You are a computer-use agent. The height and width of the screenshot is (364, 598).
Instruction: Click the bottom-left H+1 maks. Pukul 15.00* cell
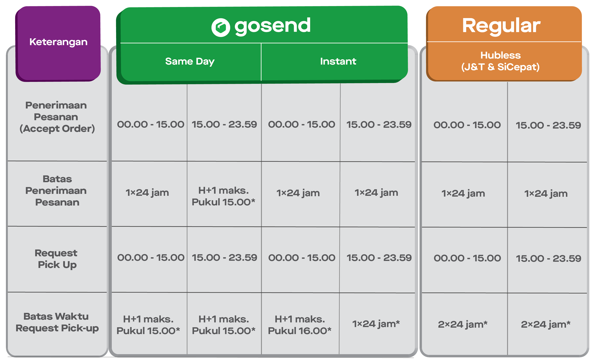click(x=148, y=325)
